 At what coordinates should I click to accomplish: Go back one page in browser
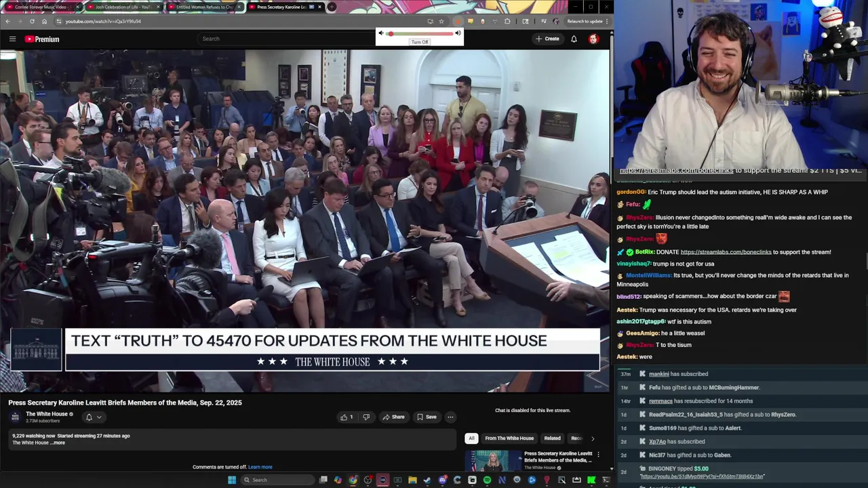7,21
